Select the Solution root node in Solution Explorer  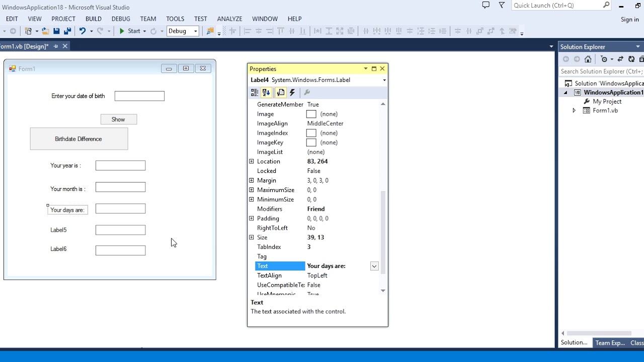pyautogui.click(x=604, y=83)
